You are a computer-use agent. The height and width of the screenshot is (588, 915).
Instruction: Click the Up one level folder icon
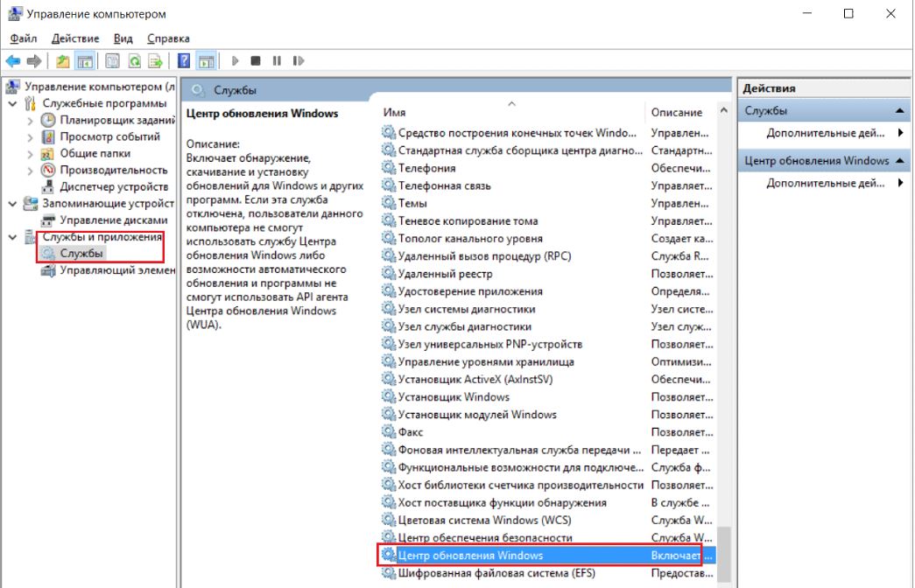62,60
